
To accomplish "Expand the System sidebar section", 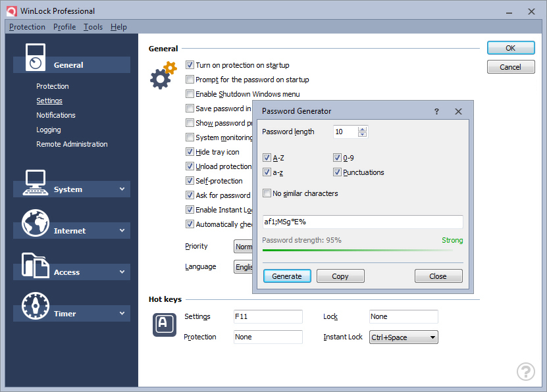I will pos(122,189).
